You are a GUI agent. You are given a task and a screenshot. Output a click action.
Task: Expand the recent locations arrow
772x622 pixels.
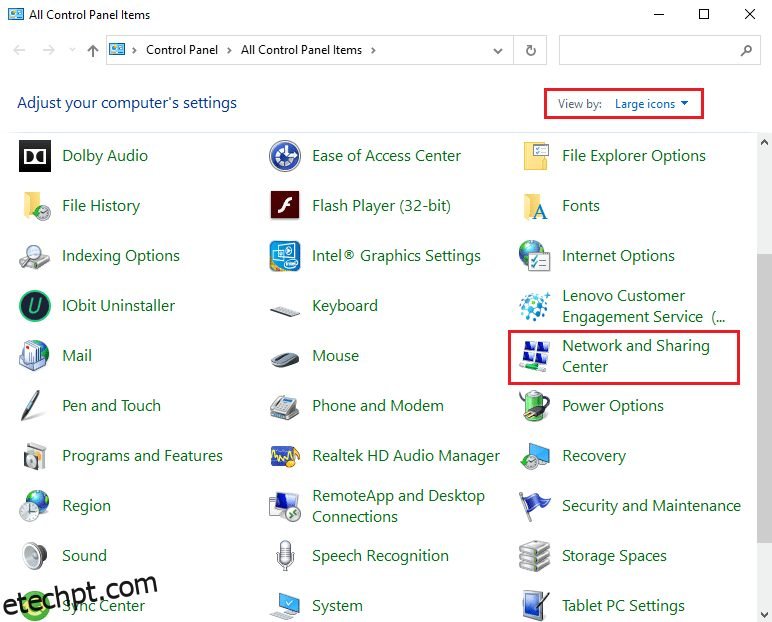72,50
